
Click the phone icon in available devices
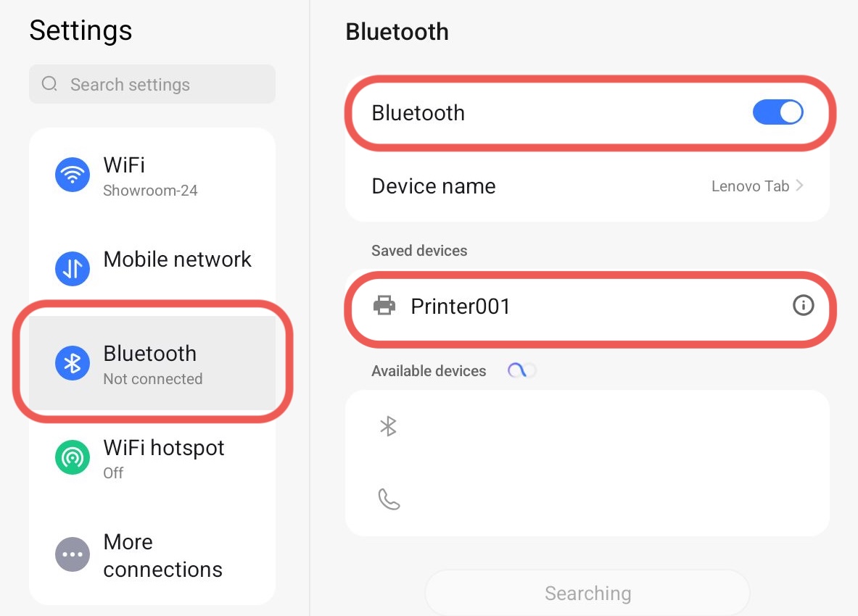389,499
